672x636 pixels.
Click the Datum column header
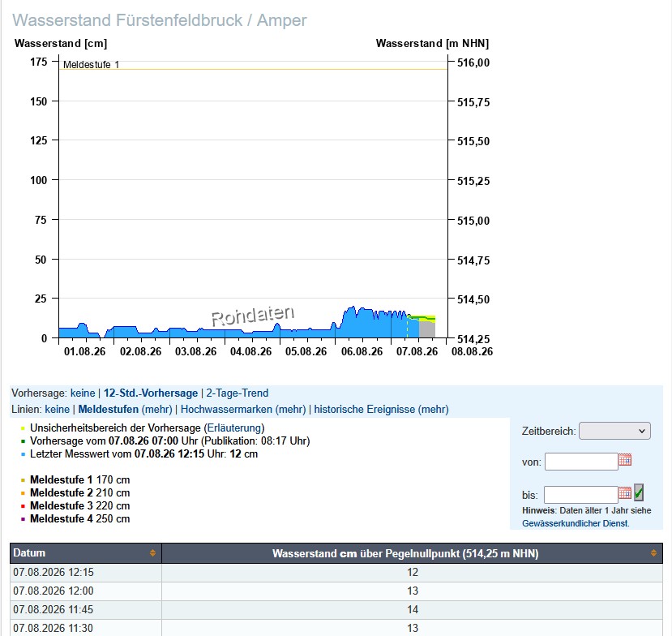click(86, 553)
